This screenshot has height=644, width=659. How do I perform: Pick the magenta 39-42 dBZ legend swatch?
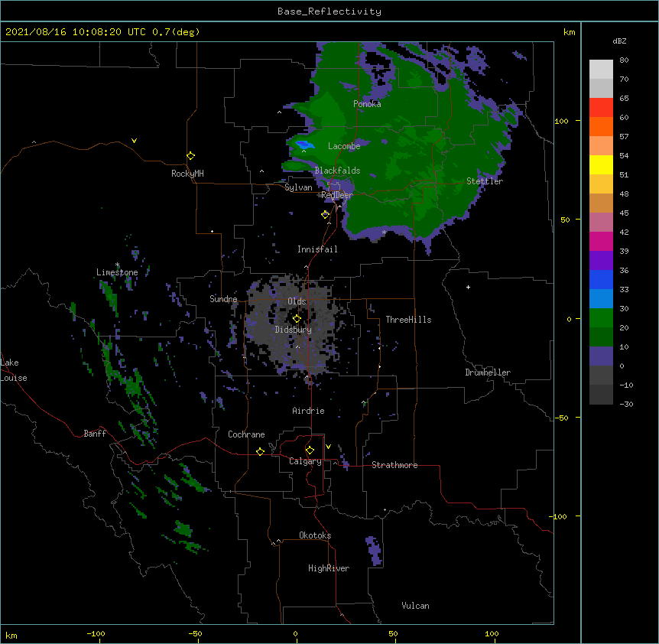tap(601, 241)
